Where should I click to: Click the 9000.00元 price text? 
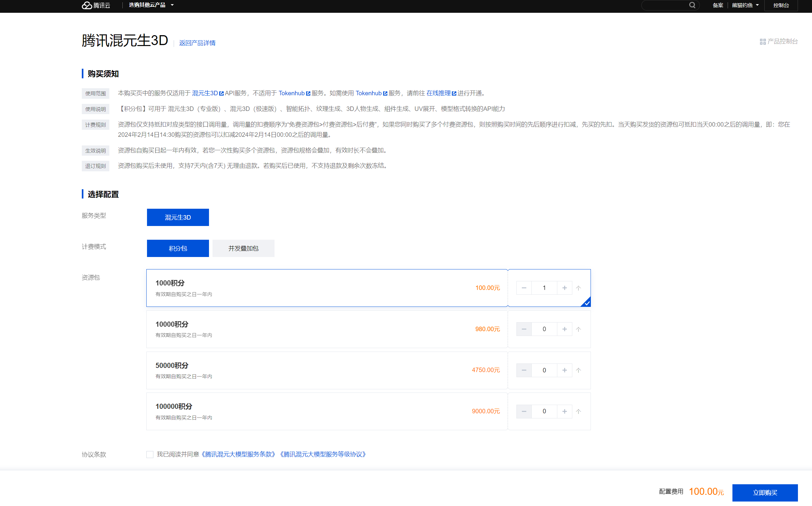coord(486,411)
